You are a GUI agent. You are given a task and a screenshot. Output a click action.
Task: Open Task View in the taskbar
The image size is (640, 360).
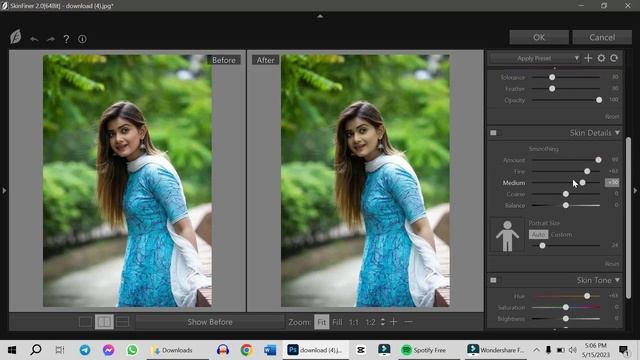point(60,350)
